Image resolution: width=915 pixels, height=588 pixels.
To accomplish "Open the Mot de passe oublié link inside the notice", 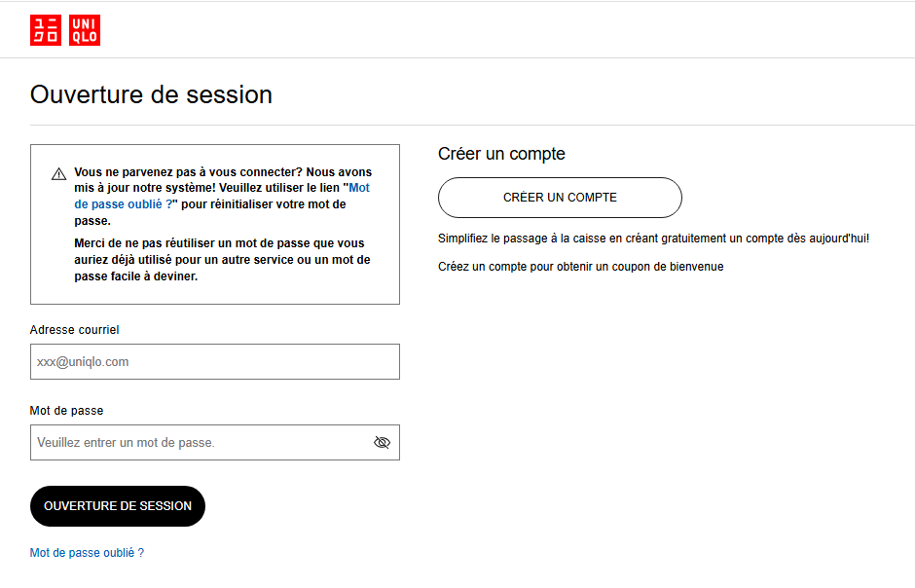I will 222,196.
